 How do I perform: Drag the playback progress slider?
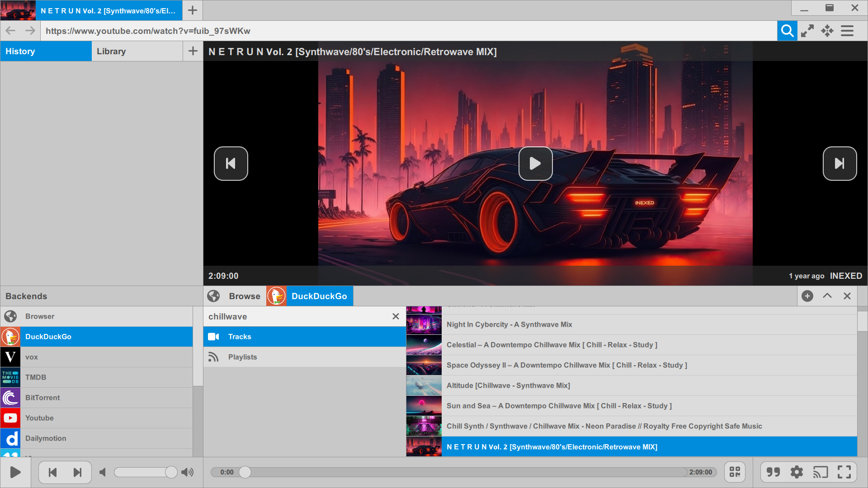click(x=246, y=472)
